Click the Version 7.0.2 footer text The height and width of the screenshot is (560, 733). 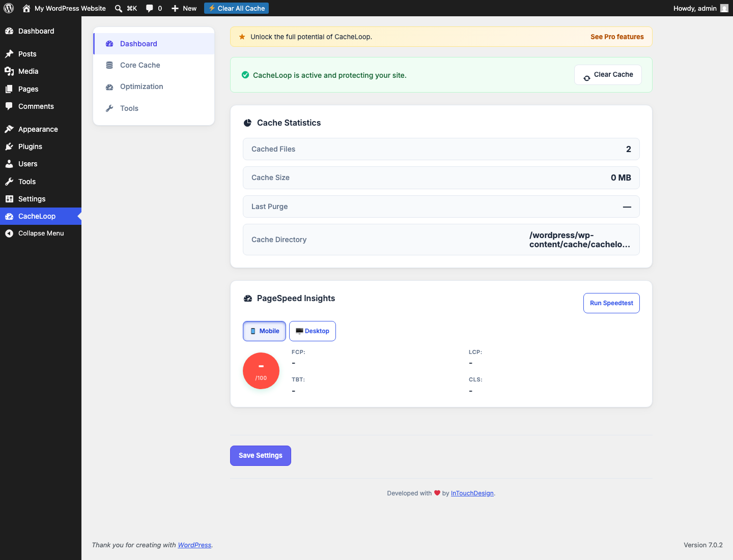tap(703, 545)
